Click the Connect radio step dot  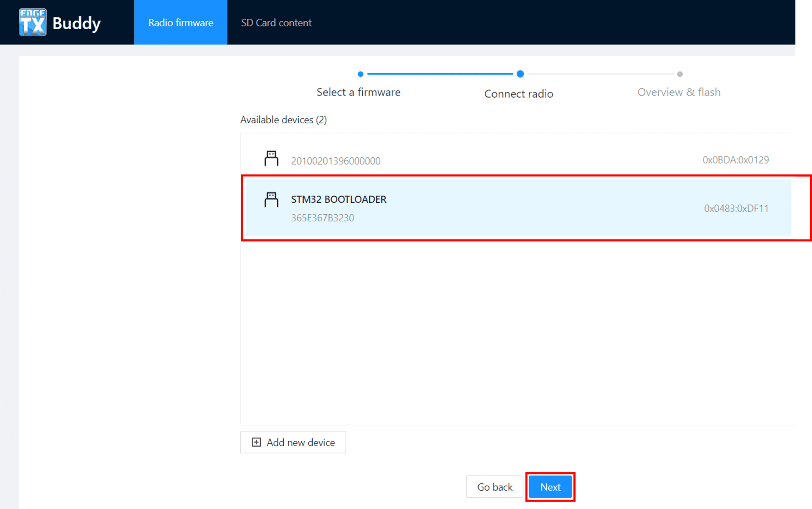(520, 74)
